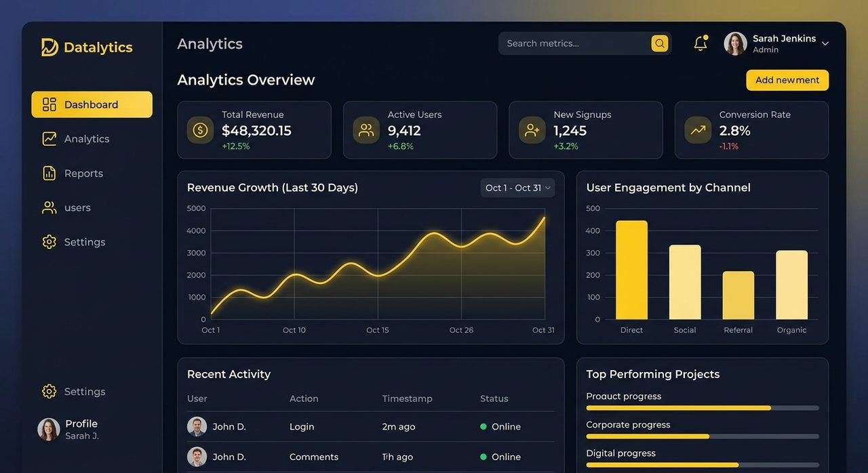This screenshot has height=473, width=868.
Task: Click the Conversion Rate 2.8% value
Action: 735,131
